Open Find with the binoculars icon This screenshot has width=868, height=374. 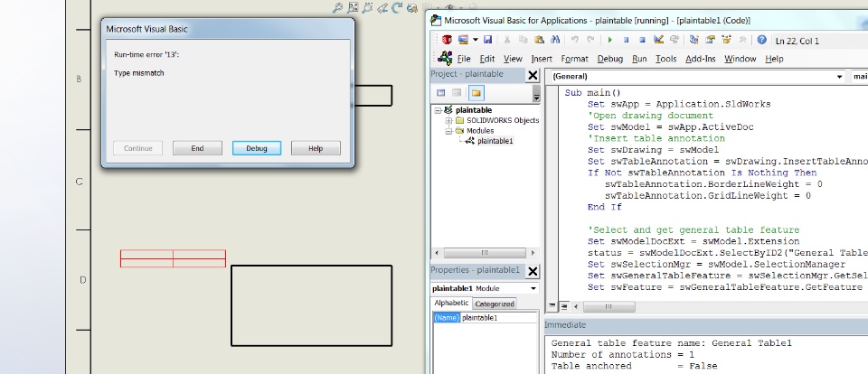tap(555, 40)
